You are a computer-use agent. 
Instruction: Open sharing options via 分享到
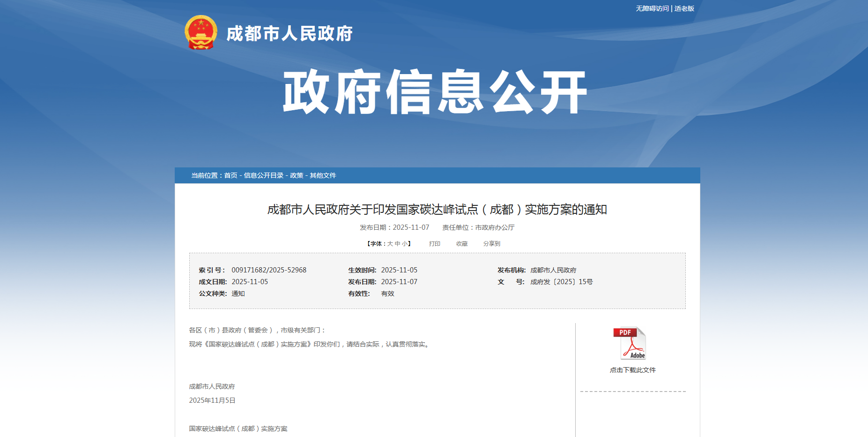(x=491, y=243)
